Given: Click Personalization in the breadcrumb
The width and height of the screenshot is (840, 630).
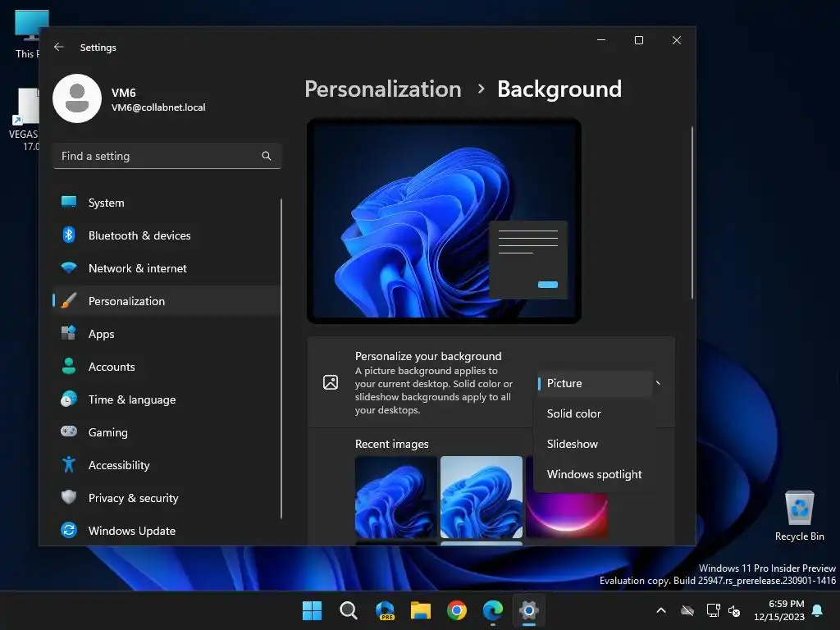Looking at the screenshot, I should [383, 89].
